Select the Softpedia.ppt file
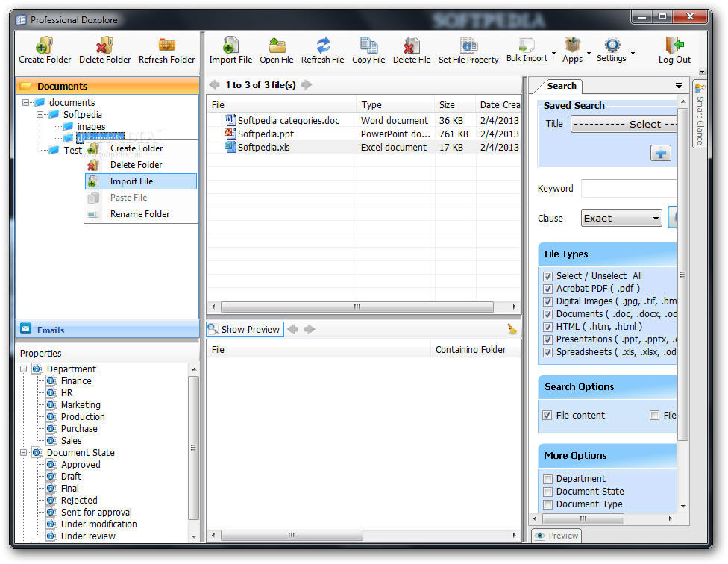The image size is (728, 564). point(266,134)
